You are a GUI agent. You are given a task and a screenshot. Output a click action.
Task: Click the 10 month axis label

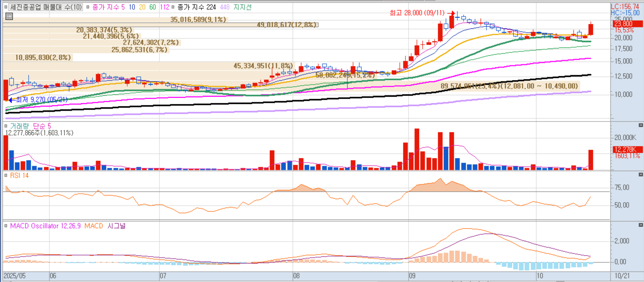(x=539, y=276)
